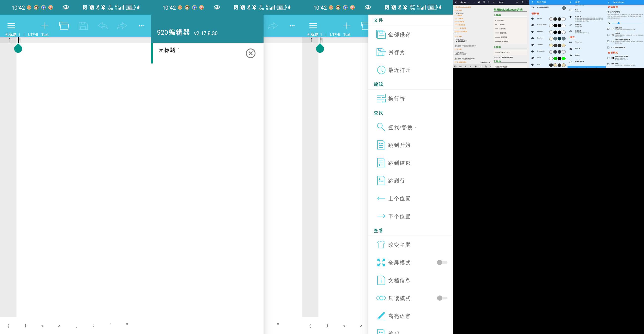Screen dimensions: 644x334
Task: Click Italic icon in demo bottom toolbar
Action: (471, 67)
